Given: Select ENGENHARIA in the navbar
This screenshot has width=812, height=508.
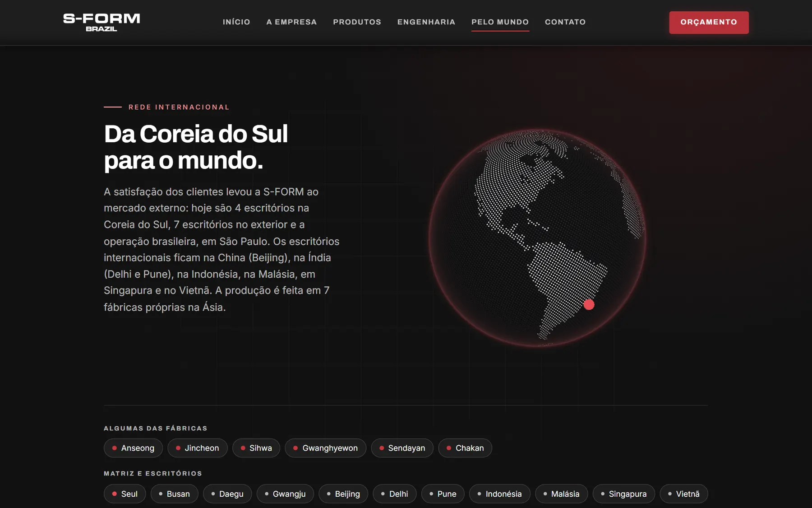Looking at the screenshot, I should coord(426,22).
